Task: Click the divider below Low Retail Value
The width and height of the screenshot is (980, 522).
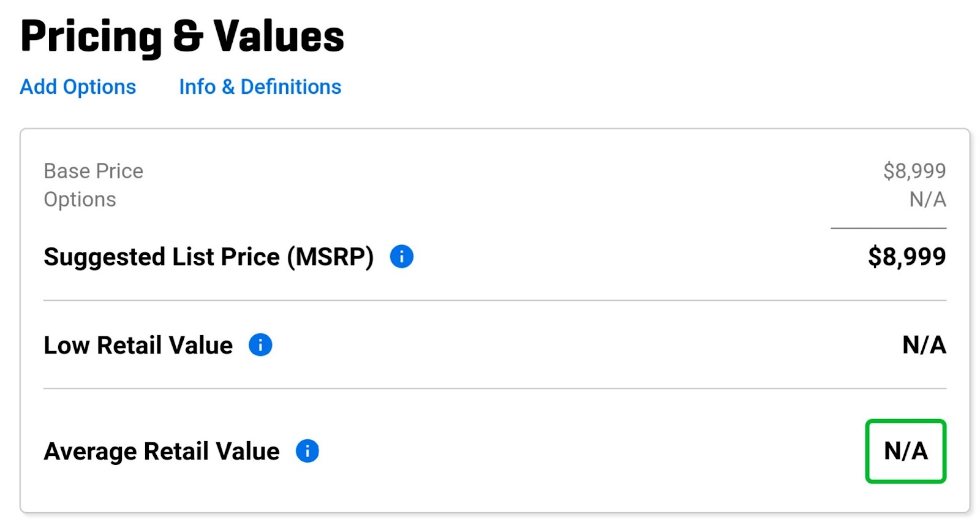Action: 495,388
